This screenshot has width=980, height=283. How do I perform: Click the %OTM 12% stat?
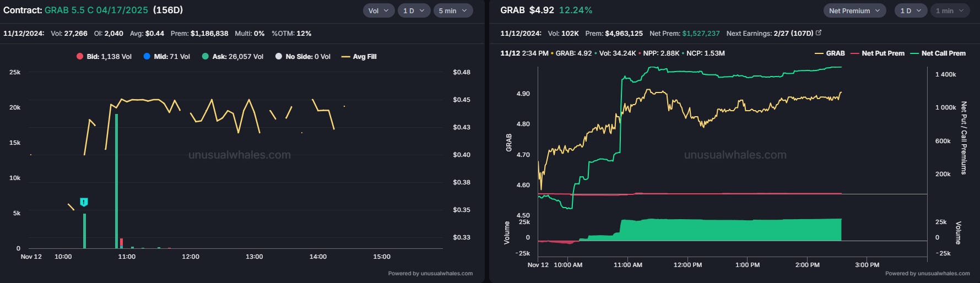(291, 34)
